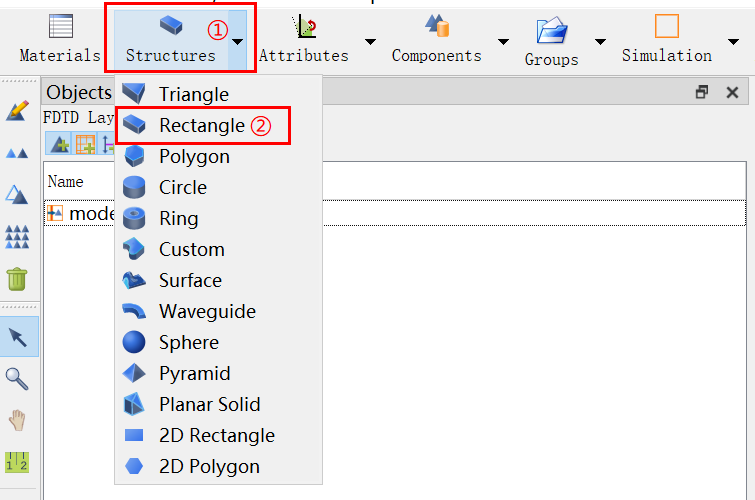Open the Groups dropdown arrow
Screen dimensions: 755x500
click(600, 42)
